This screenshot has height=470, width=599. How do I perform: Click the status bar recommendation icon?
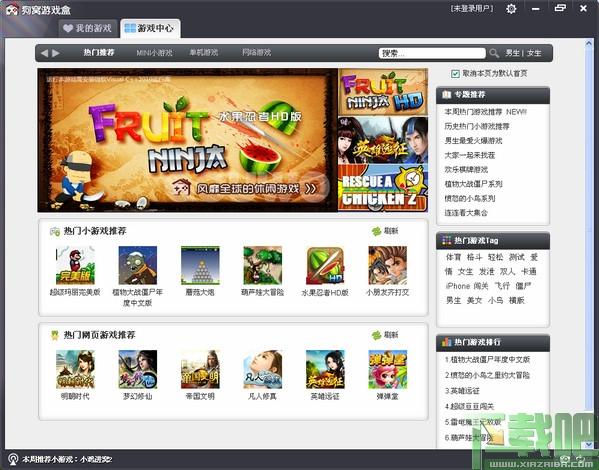click(13, 459)
